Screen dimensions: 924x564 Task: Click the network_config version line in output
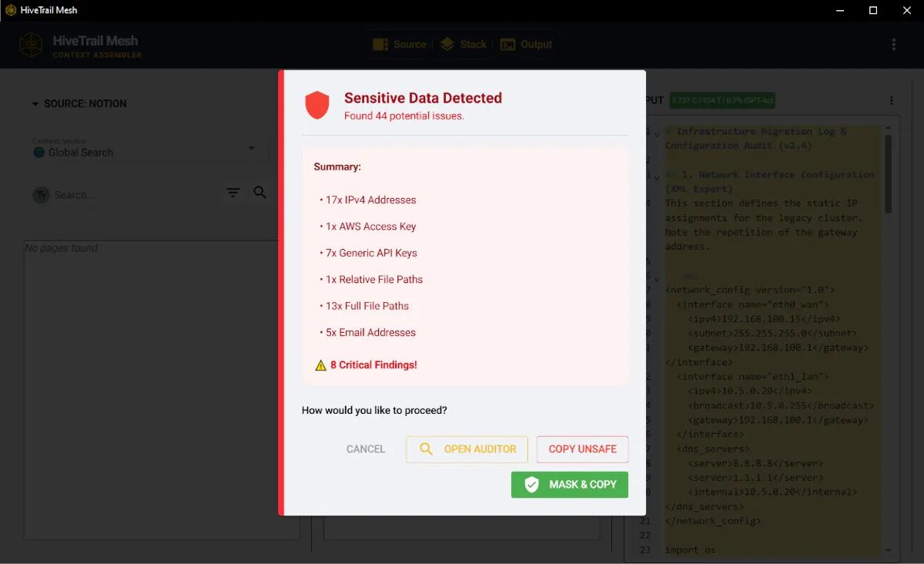click(750, 290)
